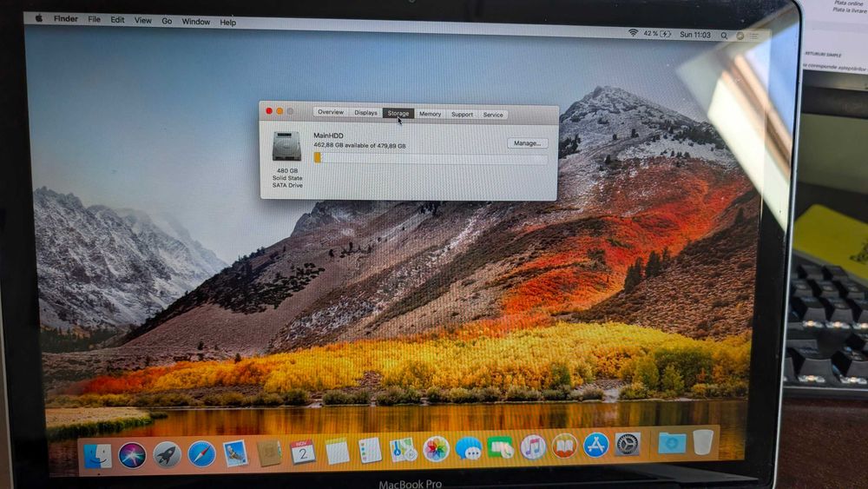Screen dimensions: 868x489
Task: Open the View menu
Action: 143,21
